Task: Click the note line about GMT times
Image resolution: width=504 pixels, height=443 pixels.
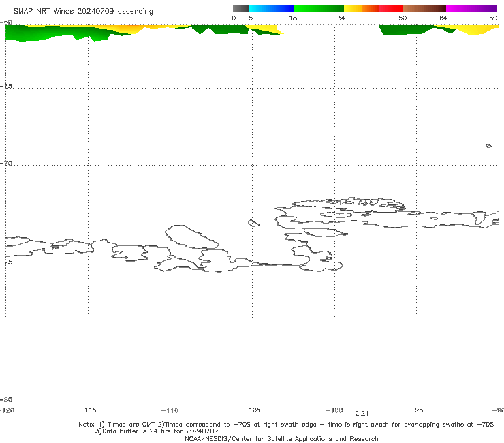Action: pyautogui.click(x=286, y=425)
